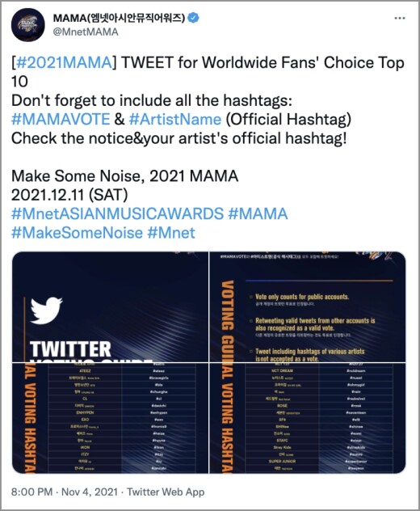
Task: Click the tweet timestamp 8:00 PM
Action: (32, 492)
